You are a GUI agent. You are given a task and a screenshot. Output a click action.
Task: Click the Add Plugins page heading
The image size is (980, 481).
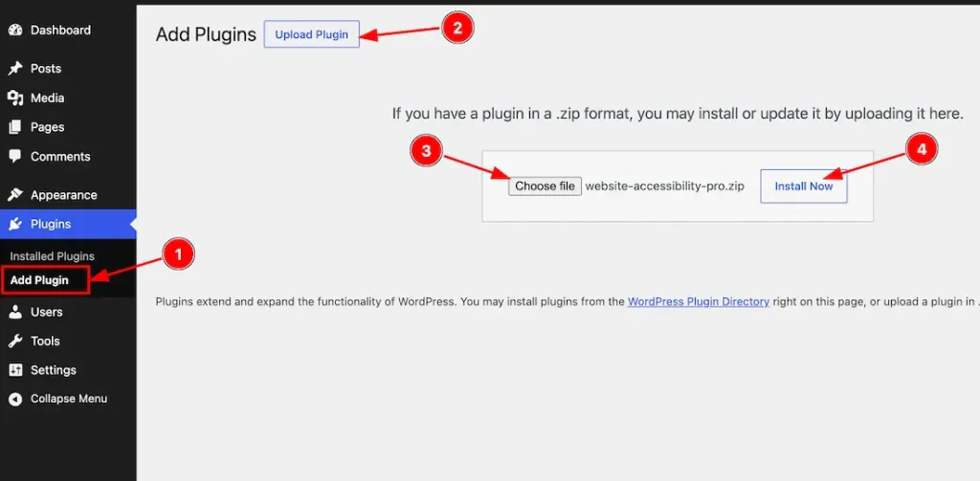point(207,34)
